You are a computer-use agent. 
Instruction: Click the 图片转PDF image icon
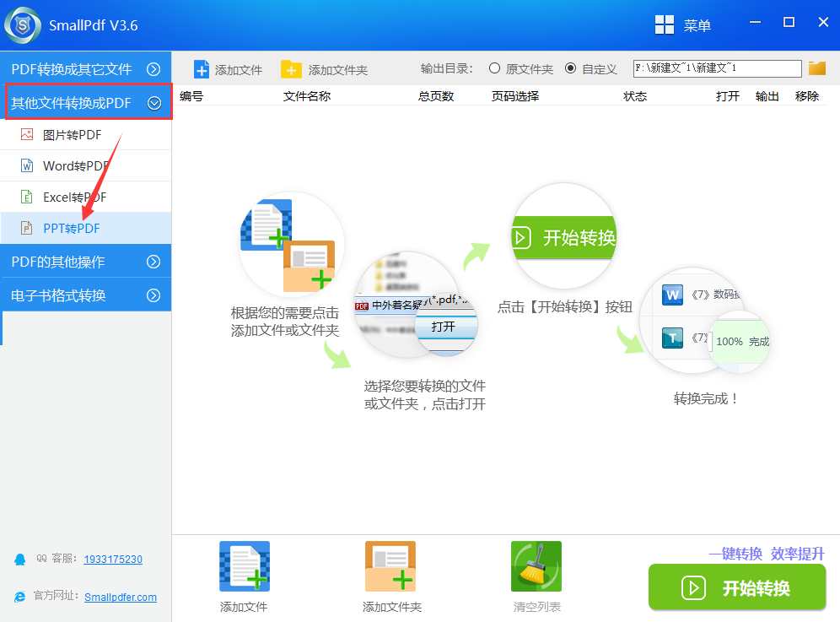(27, 134)
